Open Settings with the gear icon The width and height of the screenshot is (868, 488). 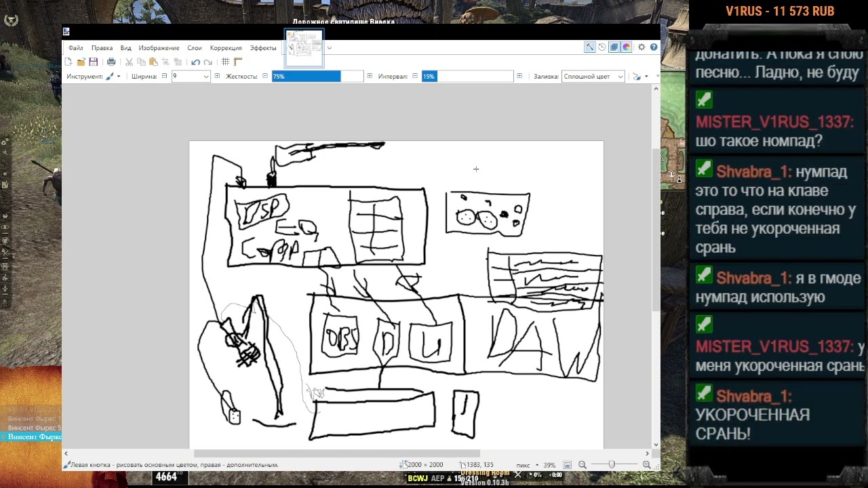click(642, 47)
